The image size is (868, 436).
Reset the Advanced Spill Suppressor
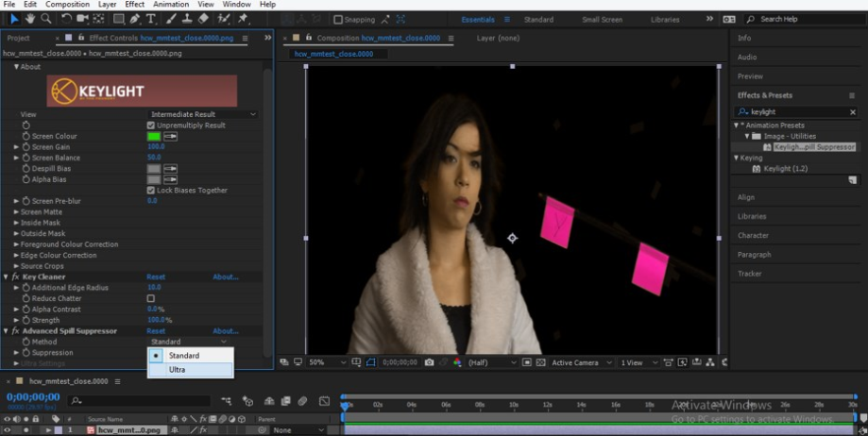pos(156,331)
